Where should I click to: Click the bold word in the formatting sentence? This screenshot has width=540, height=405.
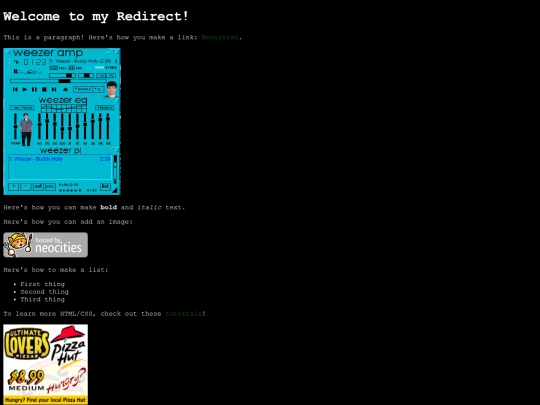point(108,207)
